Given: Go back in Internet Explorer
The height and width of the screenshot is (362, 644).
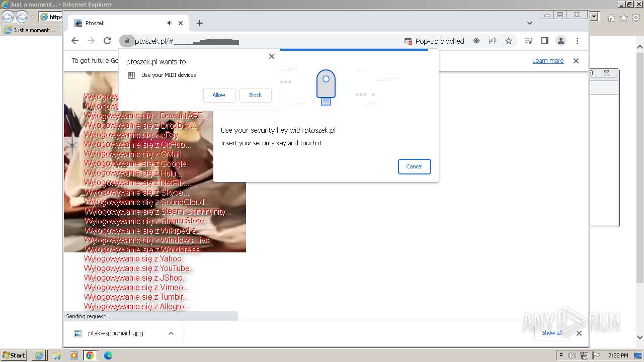Looking at the screenshot, I should tap(8, 17).
